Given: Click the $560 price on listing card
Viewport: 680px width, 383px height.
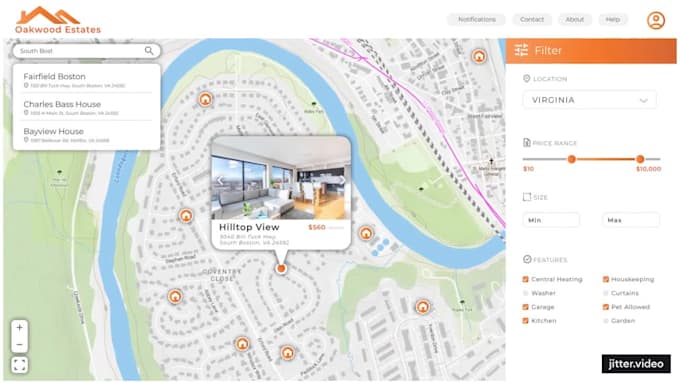Looking at the screenshot, I should coord(317,227).
